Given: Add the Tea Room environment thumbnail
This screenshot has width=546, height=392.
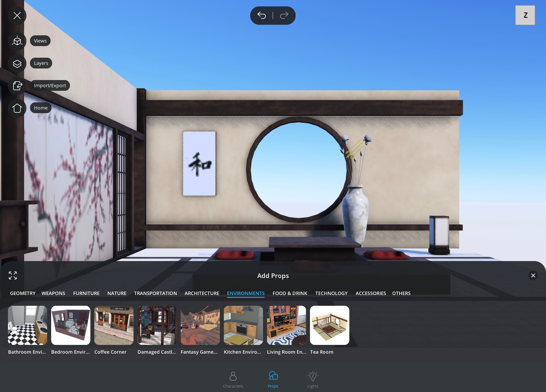Looking at the screenshot, I should tap(329, 325).
